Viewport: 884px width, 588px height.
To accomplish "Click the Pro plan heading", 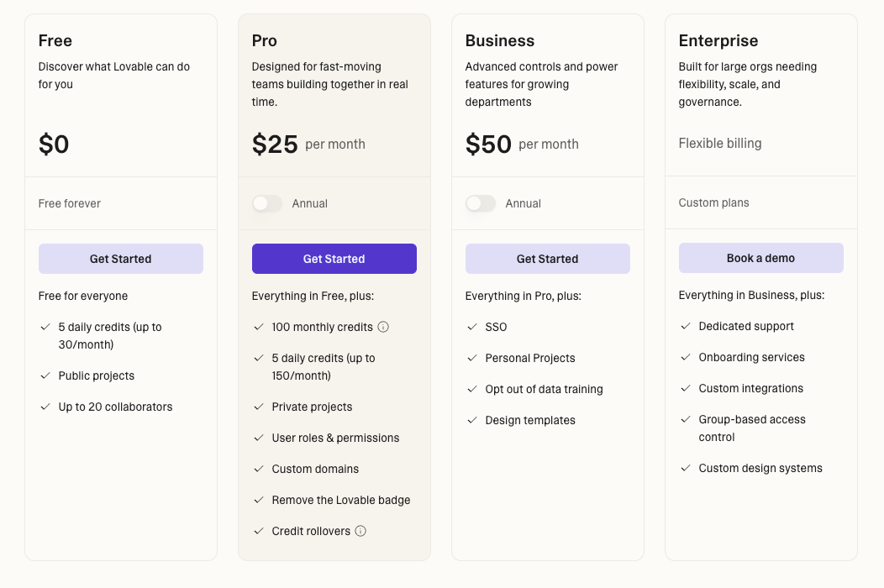I will coord(265,40).
